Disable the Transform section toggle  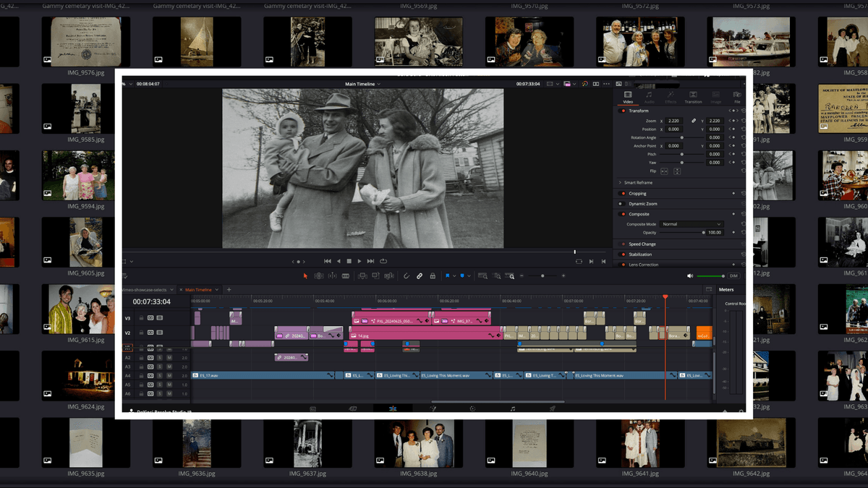point(622,111)
